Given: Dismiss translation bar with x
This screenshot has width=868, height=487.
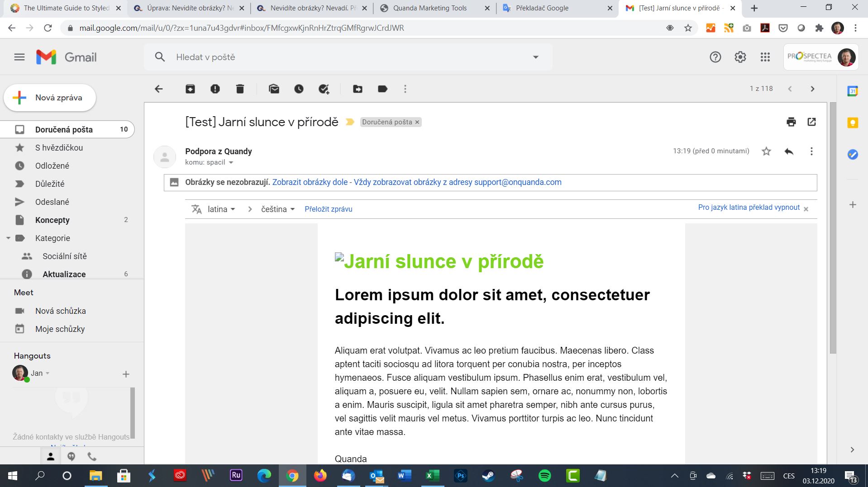Looking at the screenshot, I should click(806, 209).
